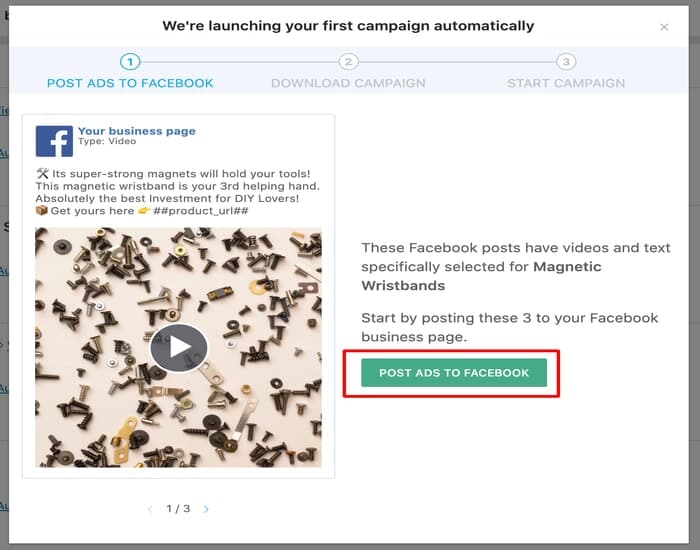Close the campaign launch dialog
Screen dimensions: 700x550
point(664,27)
